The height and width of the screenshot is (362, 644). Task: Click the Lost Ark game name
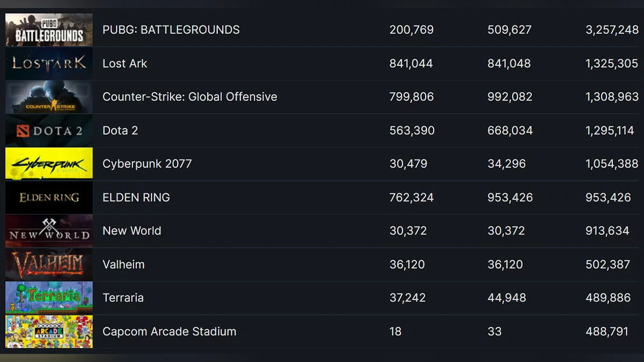click(x=125, y=63)
